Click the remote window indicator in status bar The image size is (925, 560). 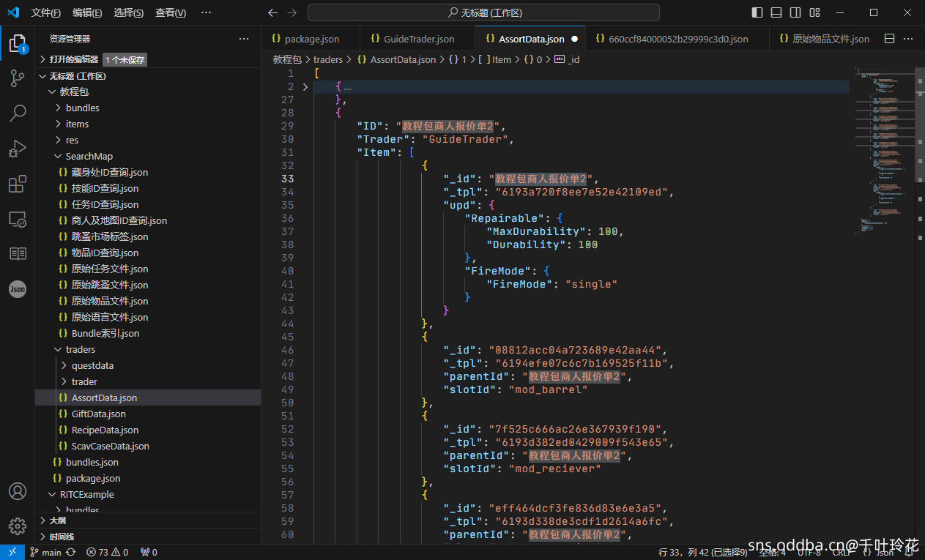coord(12,553)
